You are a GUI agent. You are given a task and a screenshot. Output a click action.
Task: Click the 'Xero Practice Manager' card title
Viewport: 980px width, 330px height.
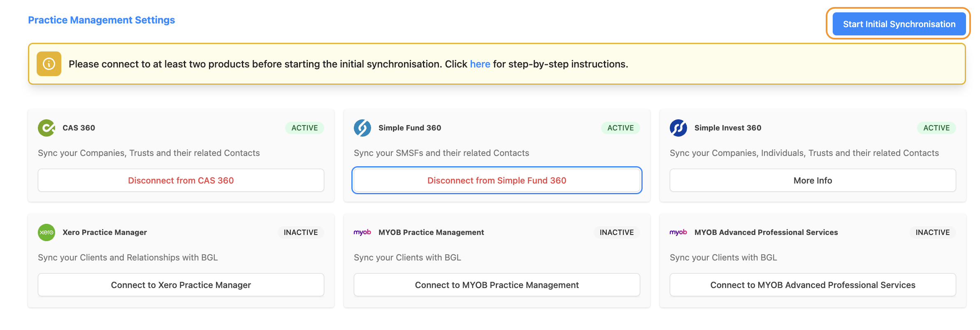coord(105,232)
